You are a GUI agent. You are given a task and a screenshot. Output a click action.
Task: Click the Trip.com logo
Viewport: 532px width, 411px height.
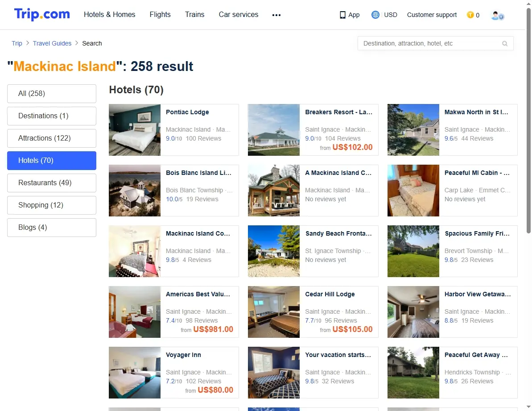[x=42, y=14]
